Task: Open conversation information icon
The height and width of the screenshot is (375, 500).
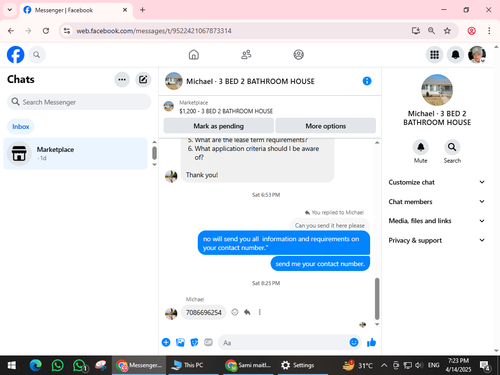Action: tap(367, 81)
